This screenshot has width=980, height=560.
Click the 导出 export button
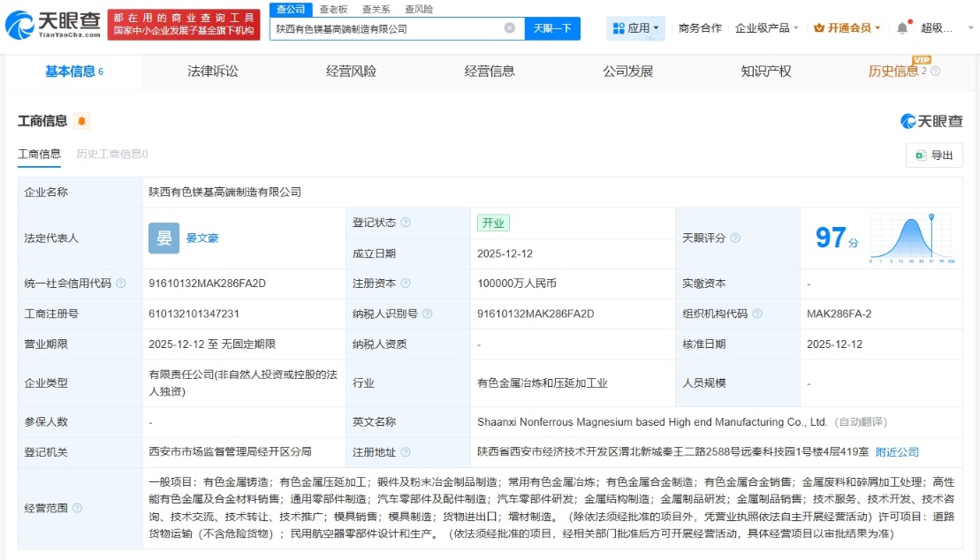pos(934,155)
